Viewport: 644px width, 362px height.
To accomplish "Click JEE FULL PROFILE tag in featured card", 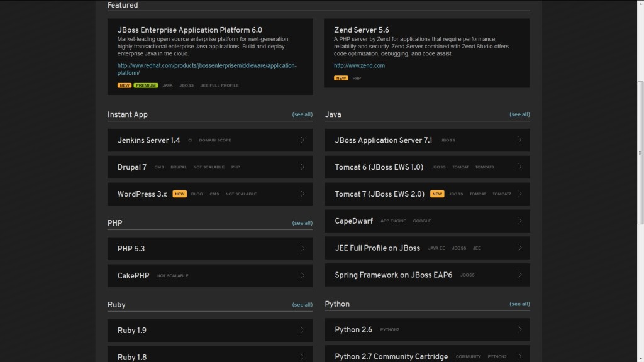I will click(219, 85).
